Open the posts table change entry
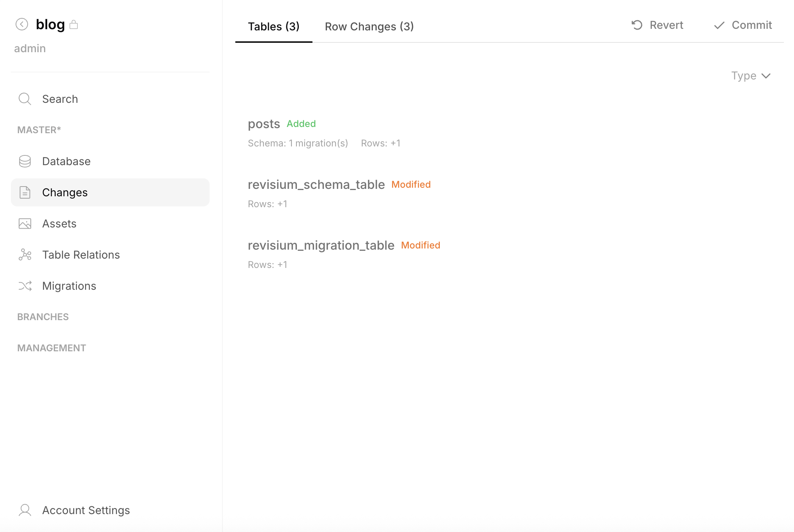Image resolution: width=794 pixels, height=532 pixels. [x=264, y=124]
